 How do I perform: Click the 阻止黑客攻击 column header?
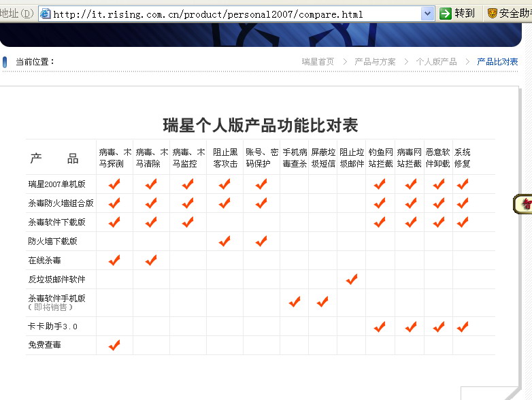(225, 158)
